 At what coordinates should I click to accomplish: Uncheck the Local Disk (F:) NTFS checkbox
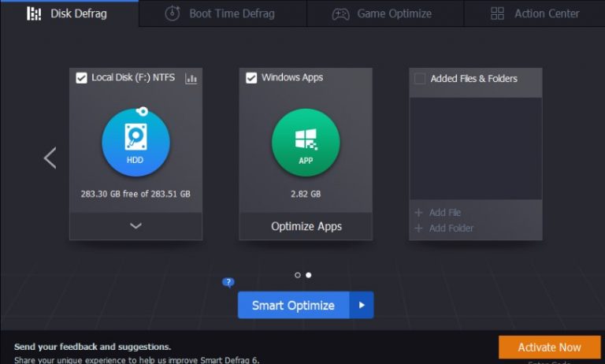point(81,78)
